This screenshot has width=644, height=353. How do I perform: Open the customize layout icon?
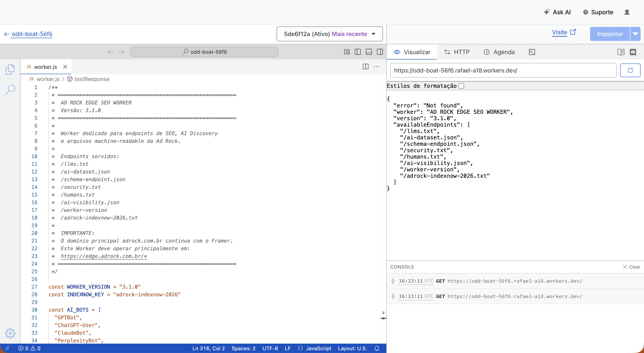[x=347, y=52]
